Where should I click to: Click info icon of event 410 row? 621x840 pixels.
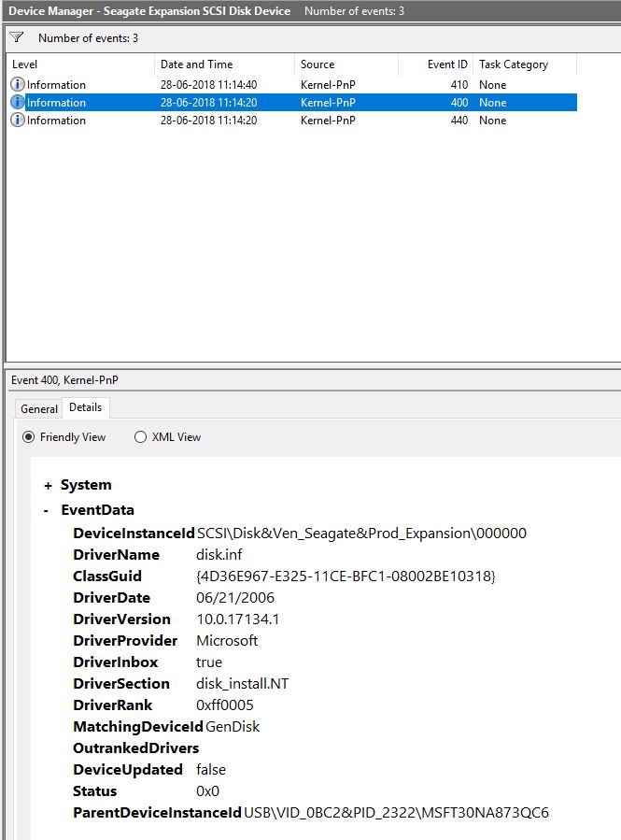(18, 84)
